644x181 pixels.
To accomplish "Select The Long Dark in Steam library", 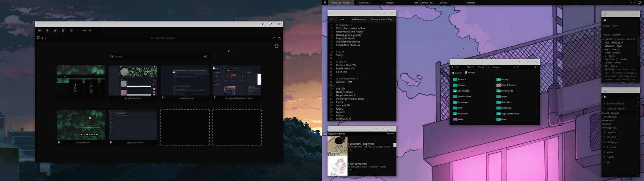I will tap(609, 117).
